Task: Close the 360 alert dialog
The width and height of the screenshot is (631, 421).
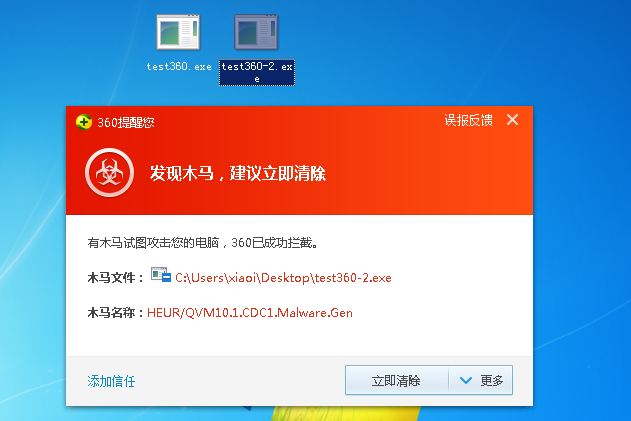Action: pos(512,120)
